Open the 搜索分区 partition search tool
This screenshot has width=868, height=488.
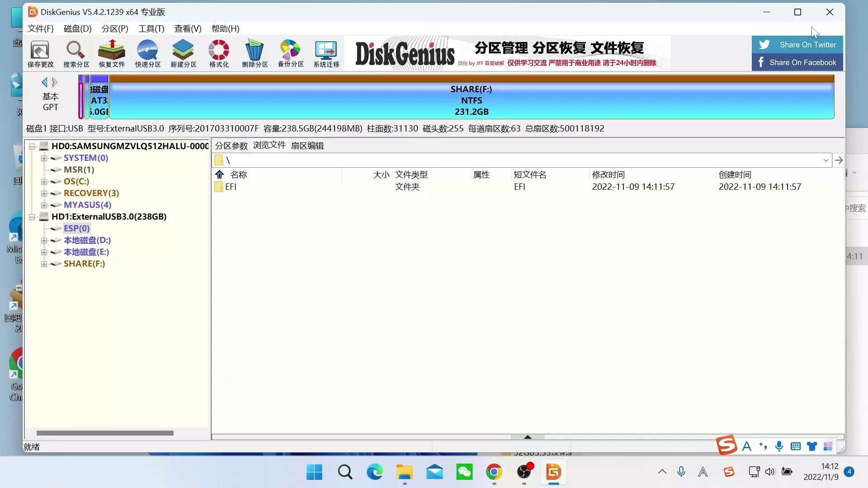(75, 53)
